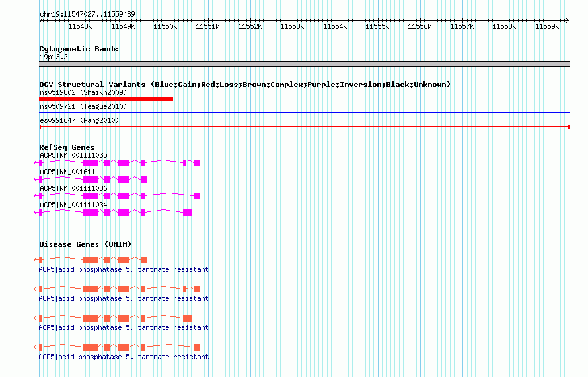Open third OMIM ACP5 acid phosphatase link
This screenshot has width=588, height=377.
point(124,327)
